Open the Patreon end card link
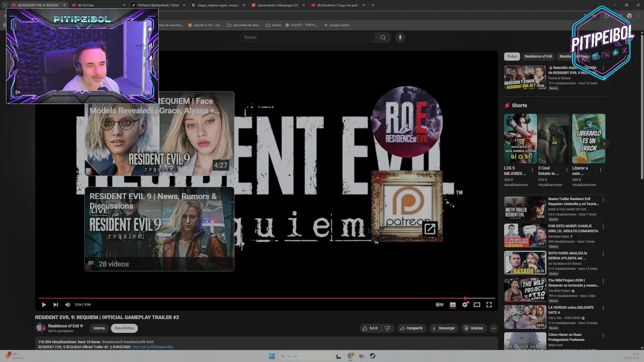The image size is (644, 362). point(407,206)
